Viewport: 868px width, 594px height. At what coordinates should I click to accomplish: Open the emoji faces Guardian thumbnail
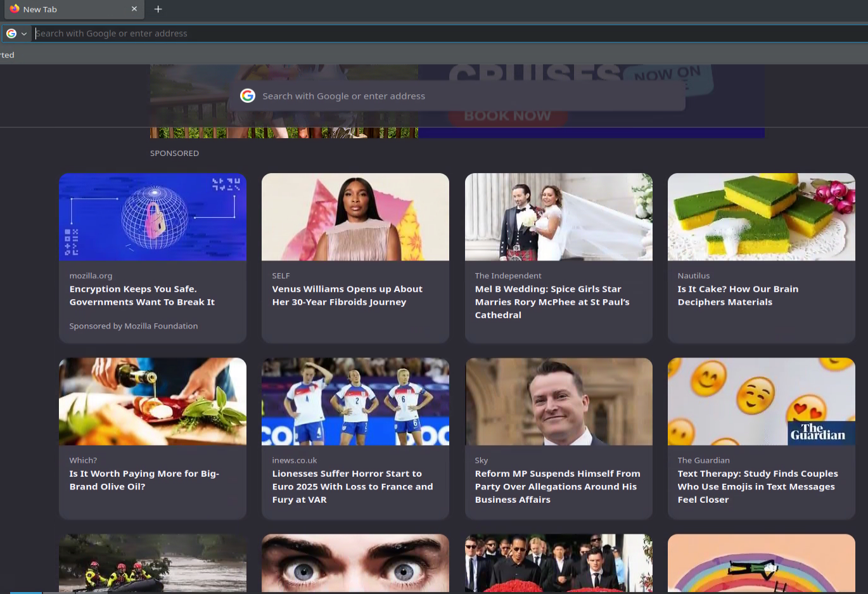(762, 401)
